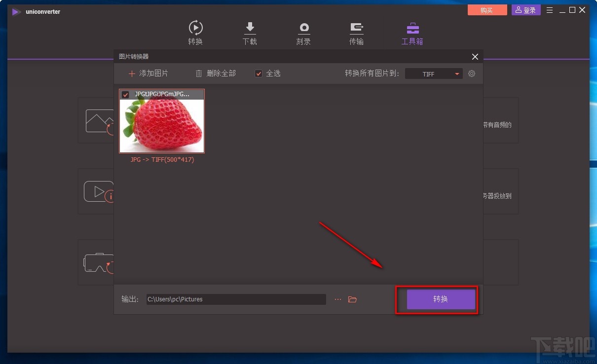Open the Download (下载) tab
Viewport: 597px width, 364px height.
pyautogui.click(x=250, y=33)
